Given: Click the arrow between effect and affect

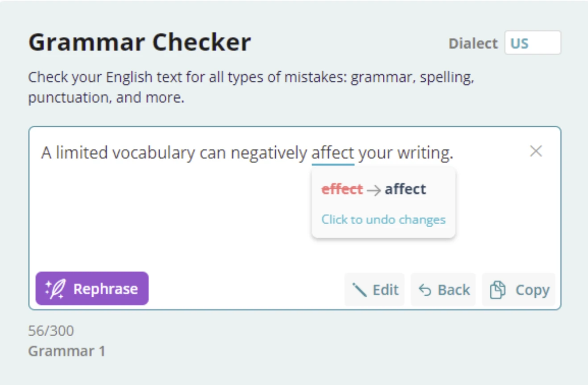Looking at the screenshot, I should coord(373,190).
